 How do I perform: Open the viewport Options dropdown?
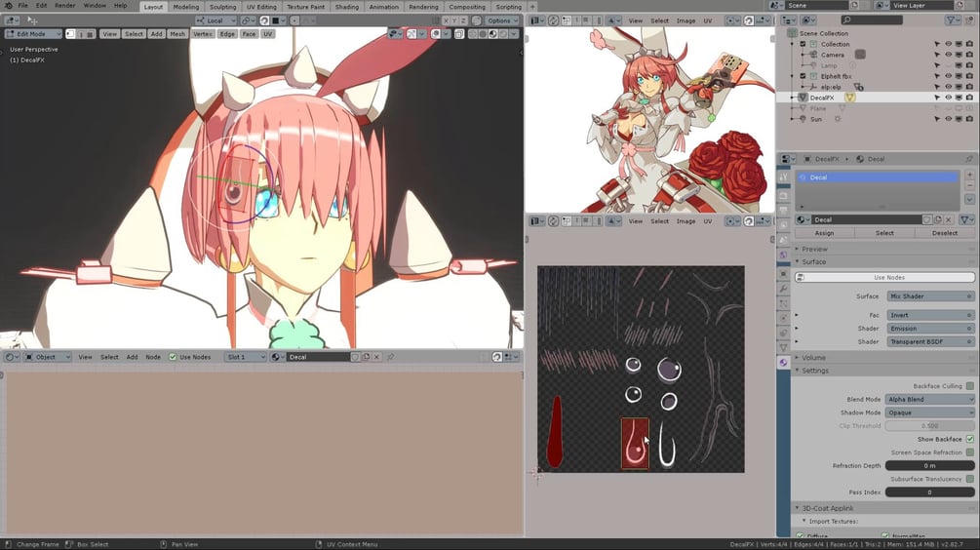[502, 20]
